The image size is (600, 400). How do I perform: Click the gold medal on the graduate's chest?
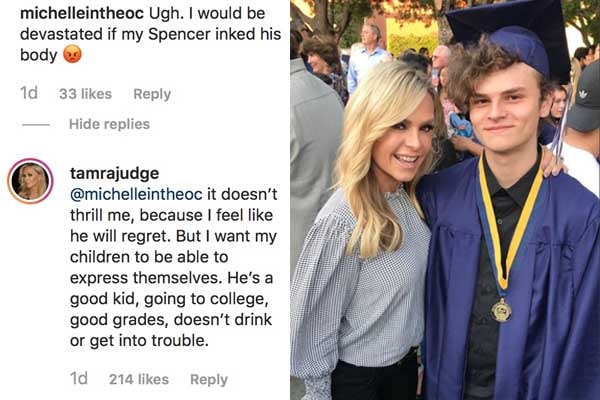[x=502, y=310]
